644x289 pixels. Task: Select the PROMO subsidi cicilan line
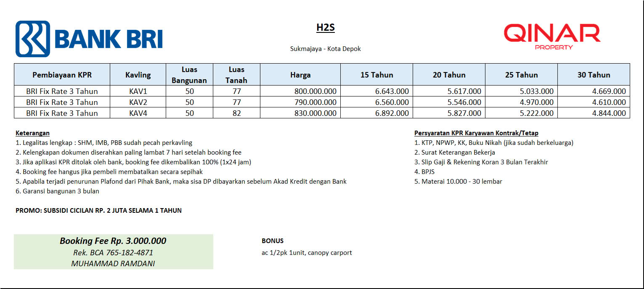(98, 211)
